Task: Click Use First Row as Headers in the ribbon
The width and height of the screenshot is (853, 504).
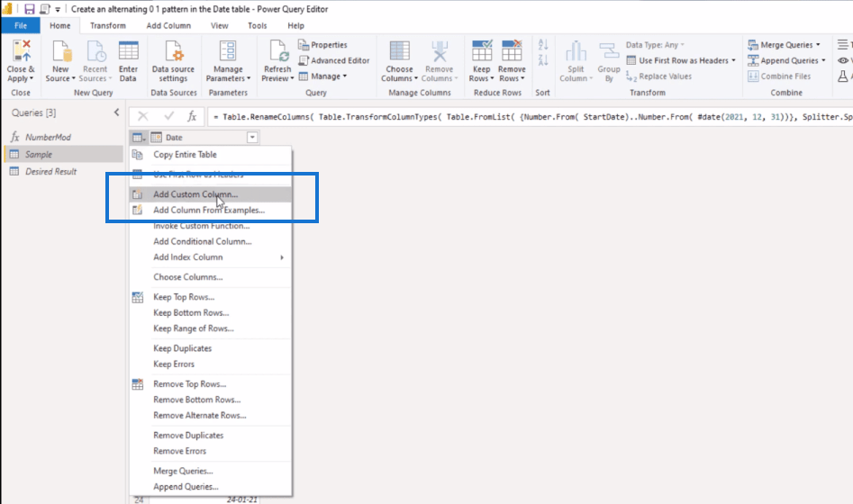Action: [x=681, y=60]
